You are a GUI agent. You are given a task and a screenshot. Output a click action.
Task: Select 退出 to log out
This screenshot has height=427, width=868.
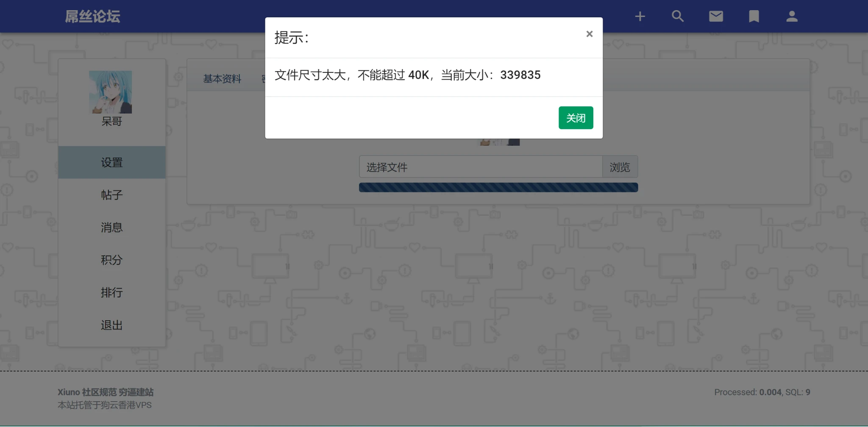point(112,325)
